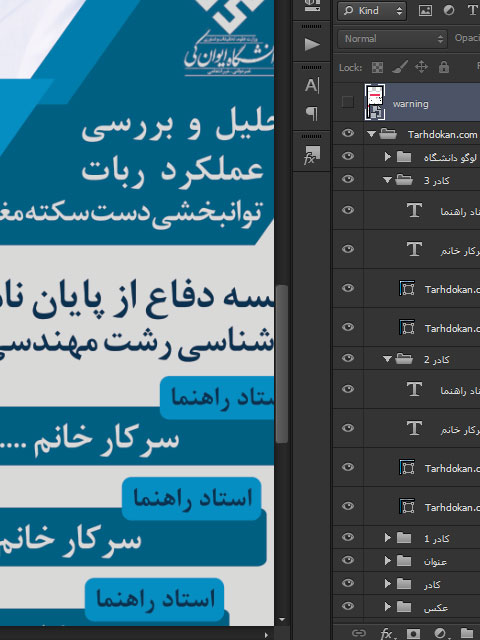Click the canvas vertical scrollbar thumb
480x640 pixels.
point(282,364)
